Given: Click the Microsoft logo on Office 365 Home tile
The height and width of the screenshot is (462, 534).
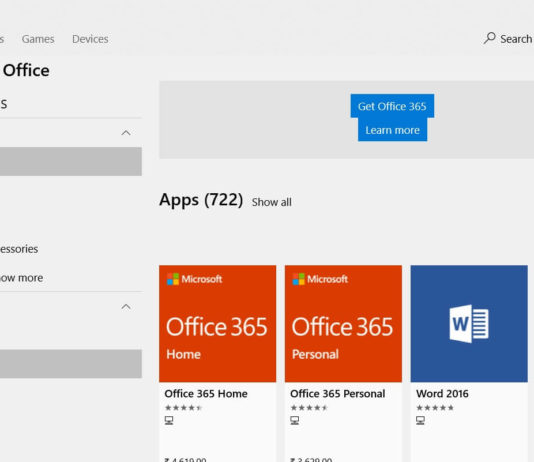Looking at the screenshot, I should pos(194,279).
